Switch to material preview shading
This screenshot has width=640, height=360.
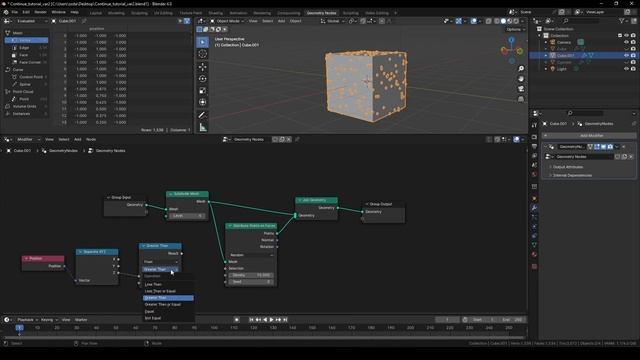pos(509,21)
